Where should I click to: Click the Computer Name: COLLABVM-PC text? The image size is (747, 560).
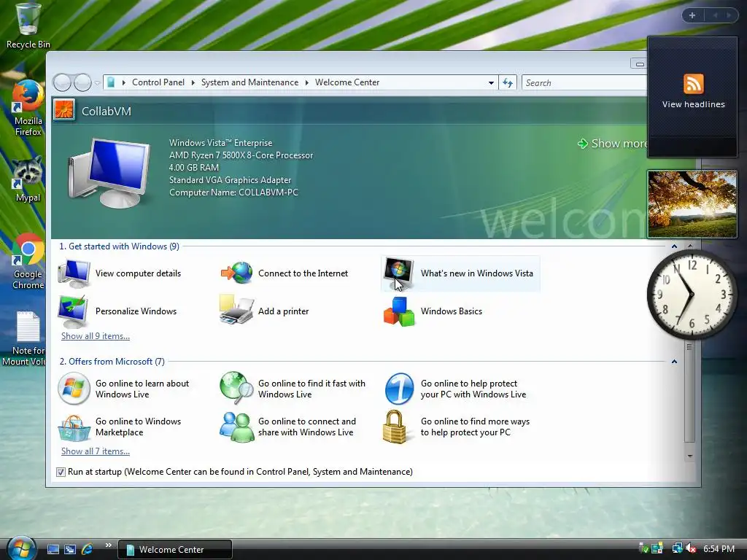click(x=233, y=192)
